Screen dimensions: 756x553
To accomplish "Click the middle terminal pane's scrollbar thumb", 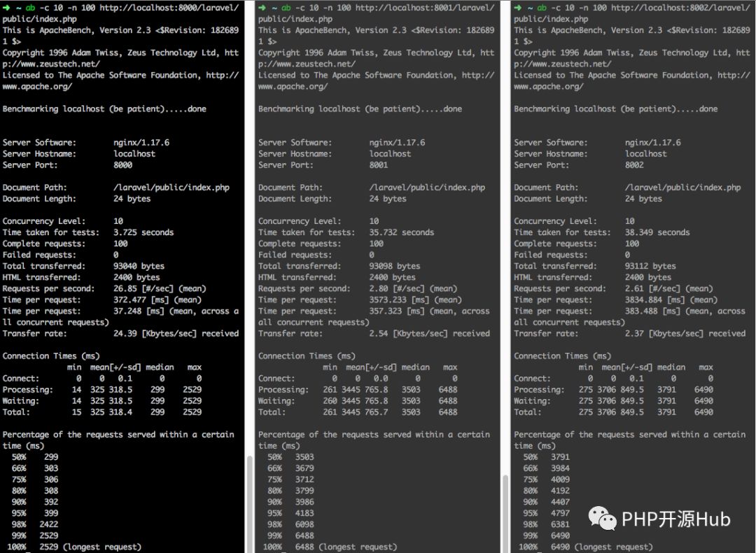I will pyautogui.click(x=505, y=514).
